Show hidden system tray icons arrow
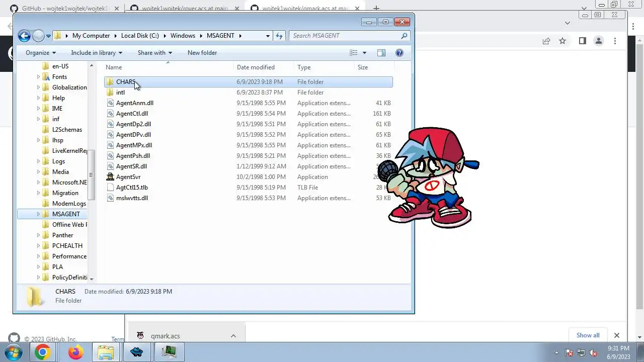The height and width of the screenshot is (362, 644). [556, 352]
